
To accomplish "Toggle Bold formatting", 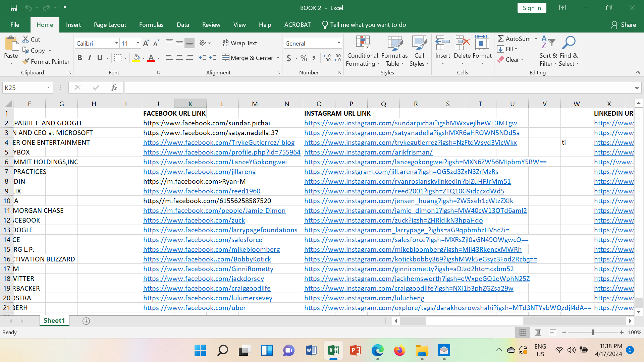I will pos(79,58).
